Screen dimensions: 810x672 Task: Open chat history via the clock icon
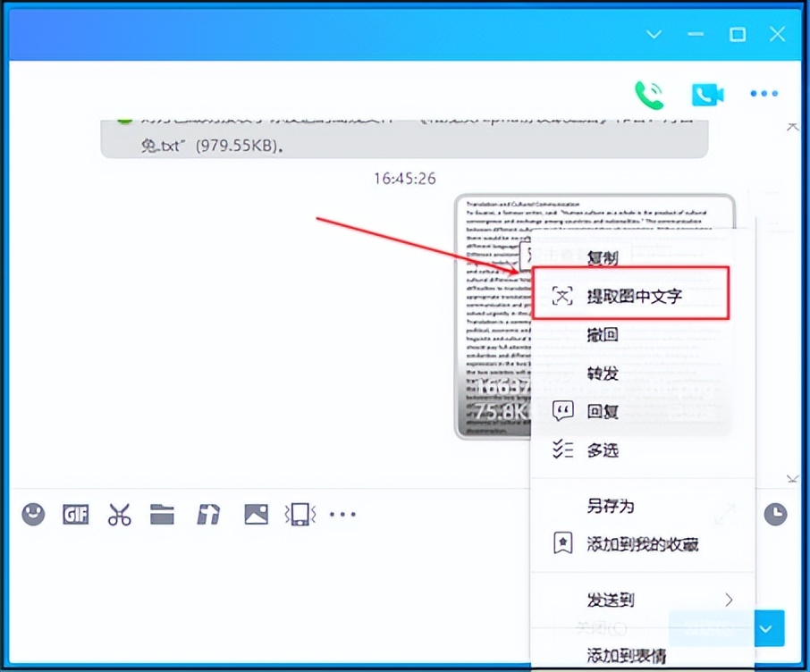777,512
